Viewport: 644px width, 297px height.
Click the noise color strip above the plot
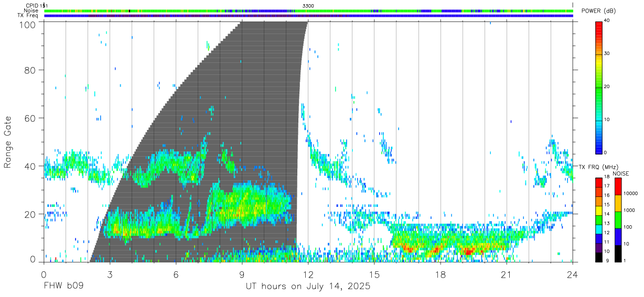[x=308, y=10]
